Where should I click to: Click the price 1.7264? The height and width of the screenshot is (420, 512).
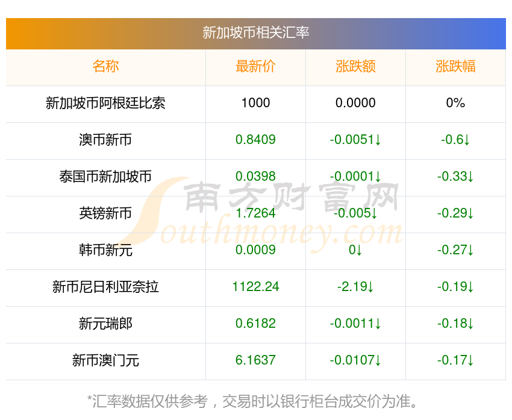pos(255,213)
